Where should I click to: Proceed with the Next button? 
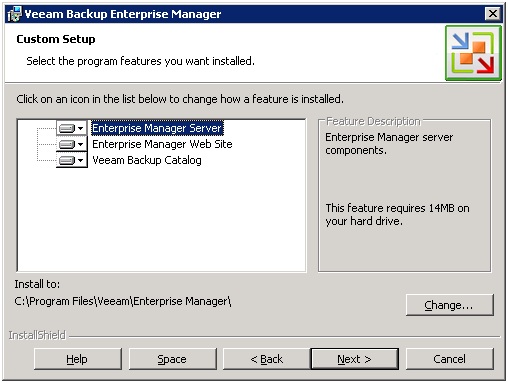(354, 359)
